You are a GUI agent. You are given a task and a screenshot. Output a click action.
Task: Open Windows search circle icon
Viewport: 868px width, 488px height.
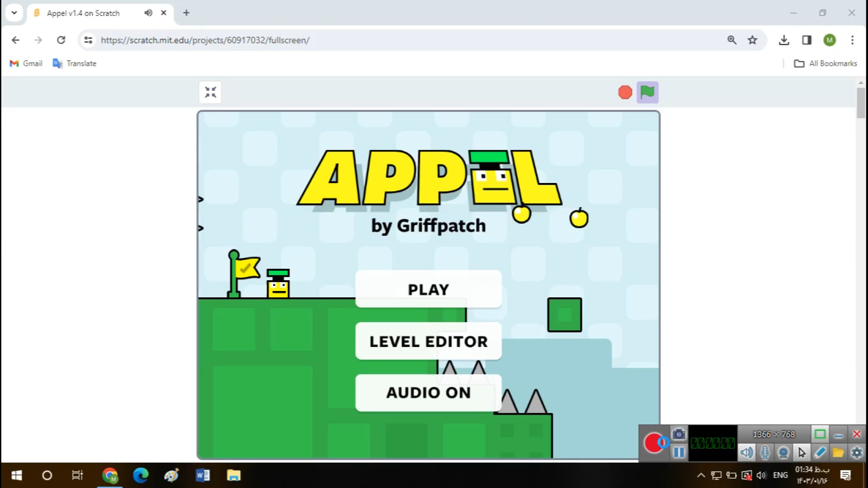click(47, 475)
